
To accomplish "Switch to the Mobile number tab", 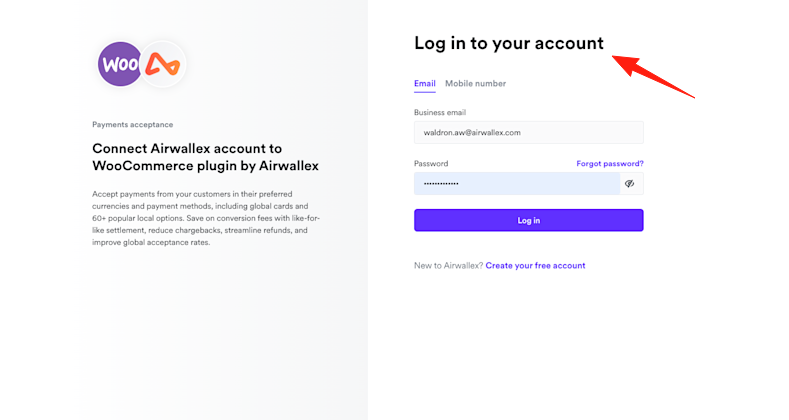I will point(475,84).
